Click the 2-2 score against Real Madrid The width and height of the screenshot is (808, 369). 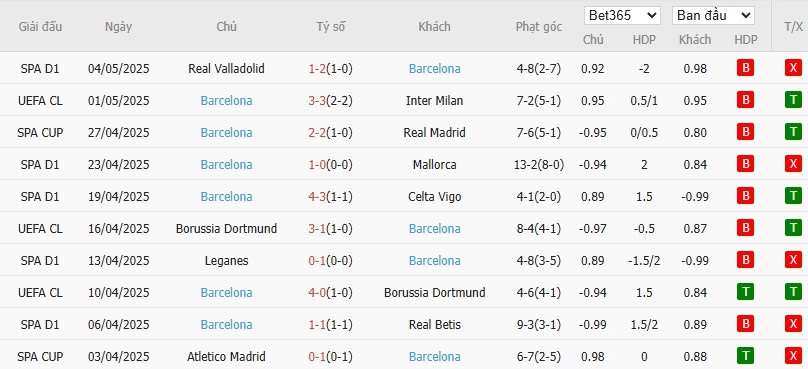[317, 132]
